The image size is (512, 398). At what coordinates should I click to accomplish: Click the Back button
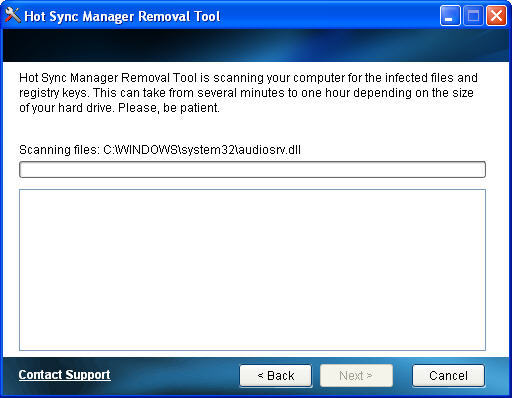coord(276,376)
